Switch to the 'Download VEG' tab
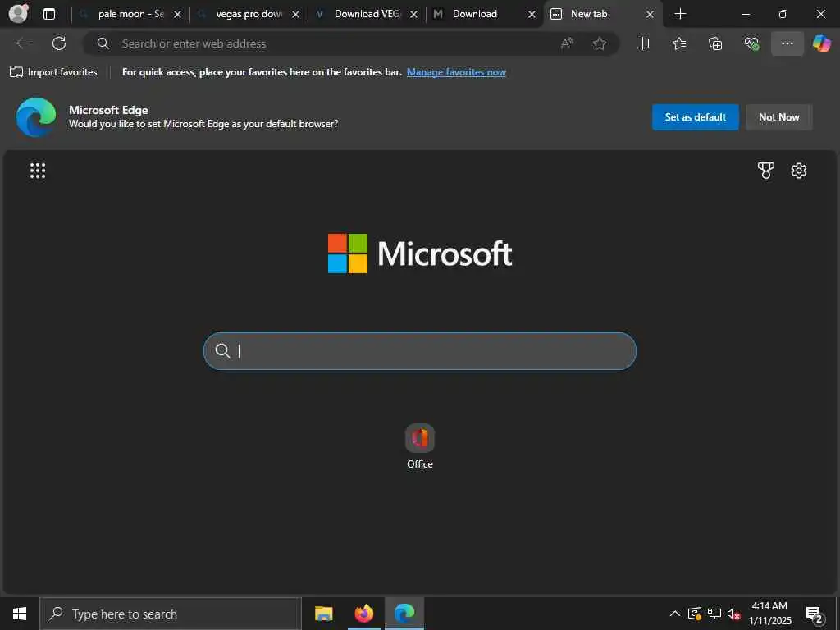 367,14
